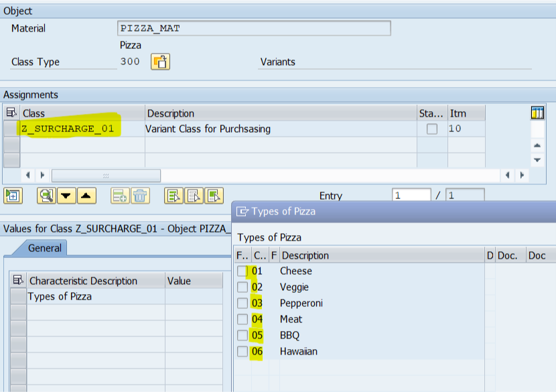Open the table column configuration icon
The height and width of the screenshot is (392, 556).
pyautogui.click(x=537, y=113)
